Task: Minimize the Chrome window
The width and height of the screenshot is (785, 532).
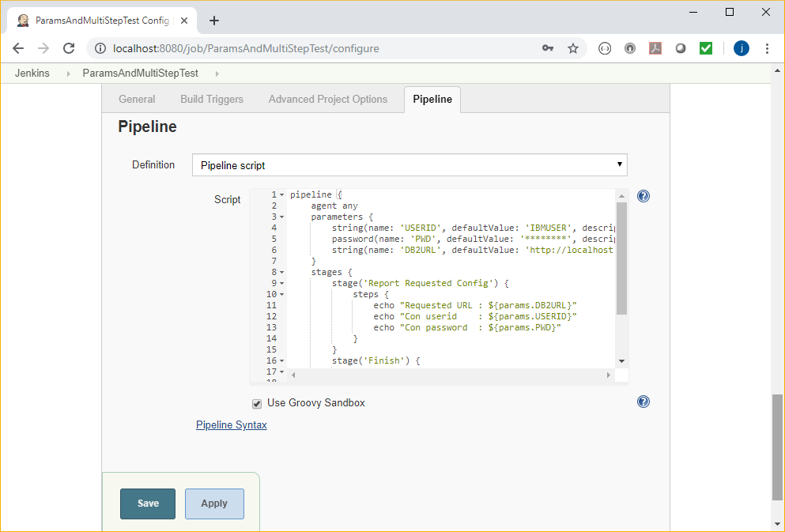Action: (x=693, y=12)
